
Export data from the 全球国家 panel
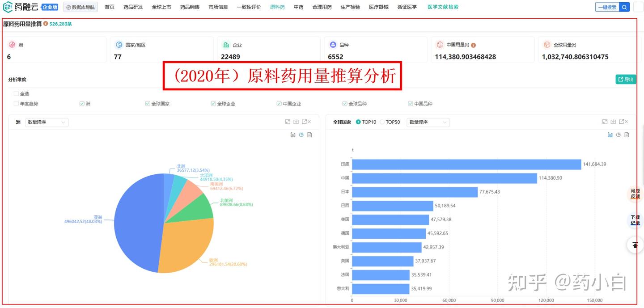pyautogui.click(x=621, y=122)
